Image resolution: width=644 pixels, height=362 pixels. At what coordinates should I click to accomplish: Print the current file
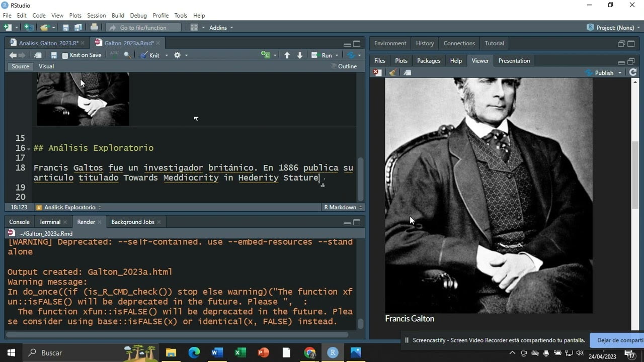pyautogui.click(x=94, y=28)
